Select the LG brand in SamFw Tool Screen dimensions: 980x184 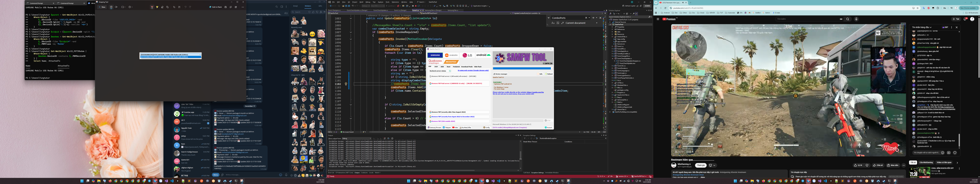pyautogui.click(x=467, y=55)
